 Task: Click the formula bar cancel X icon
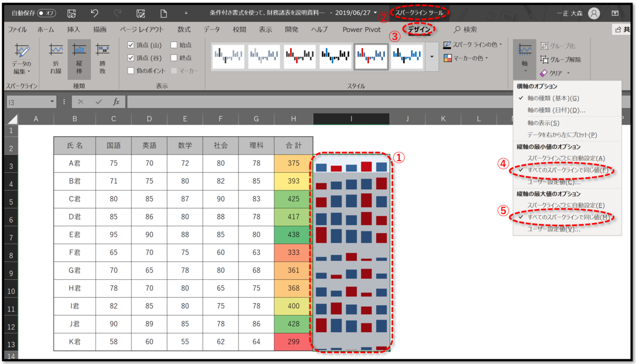click(x=81, y=102)
